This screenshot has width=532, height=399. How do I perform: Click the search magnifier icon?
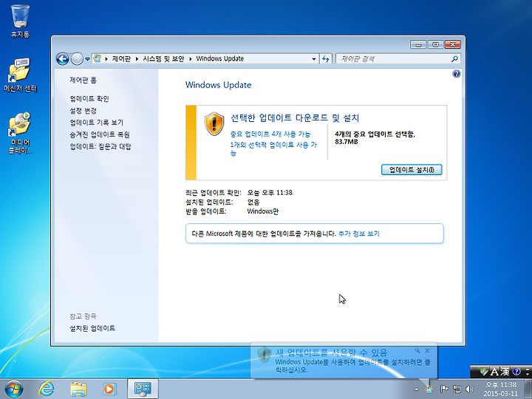(x=454, y=59)
